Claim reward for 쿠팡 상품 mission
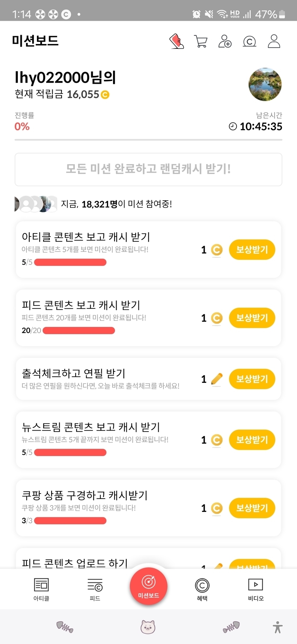Image resolution: width=297 pixels, height=644 pixels. tap(252, 508)
